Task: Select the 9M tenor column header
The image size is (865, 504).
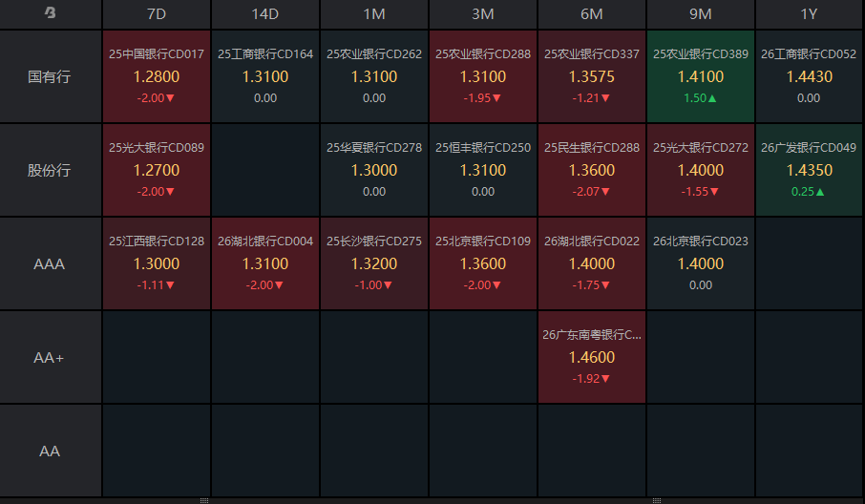Action: [700, 14]
